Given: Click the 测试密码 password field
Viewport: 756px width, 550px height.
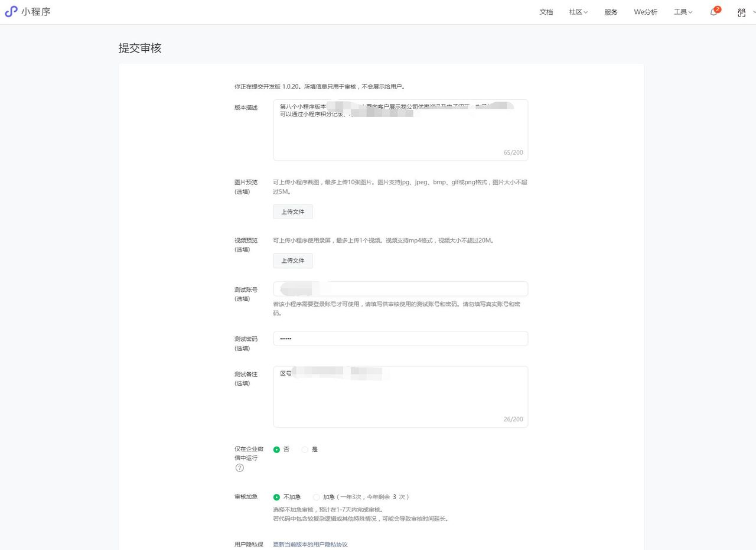Looking at the screenshot, I should pos(400,338).
